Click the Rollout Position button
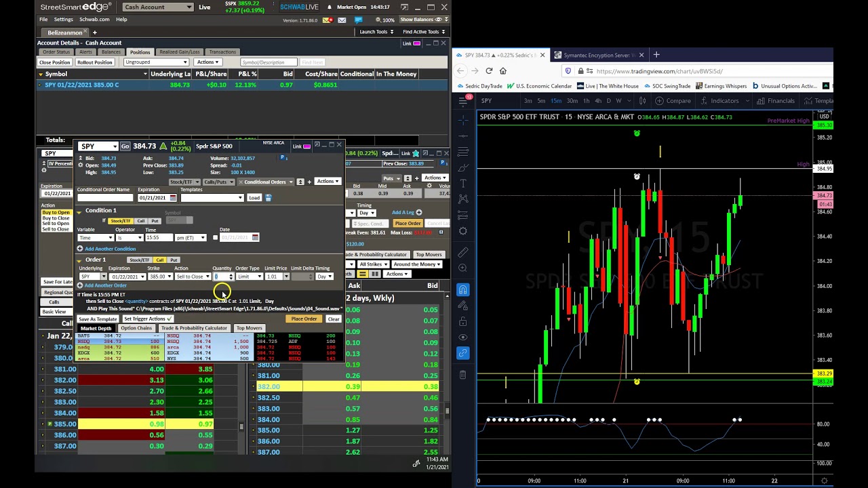The image size is (868, 488). click(x=94, y=62)
